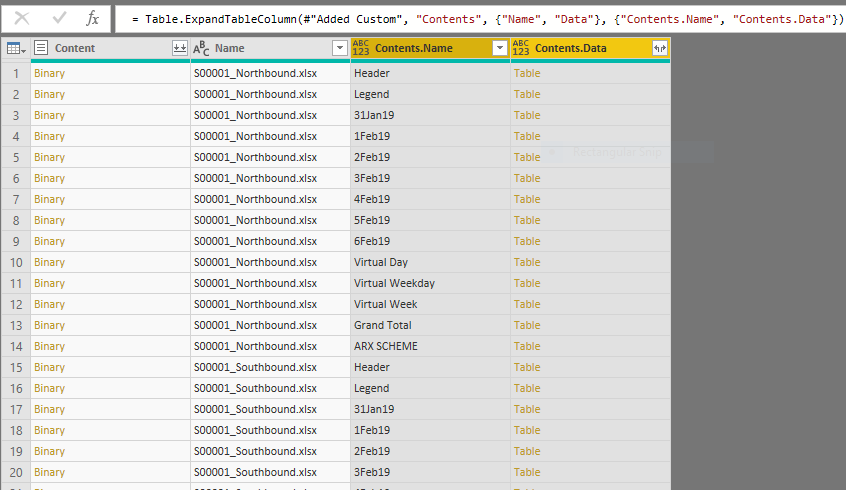Confirm formula with the checkmark icon

pyautogui.click(x=59, y=19)
